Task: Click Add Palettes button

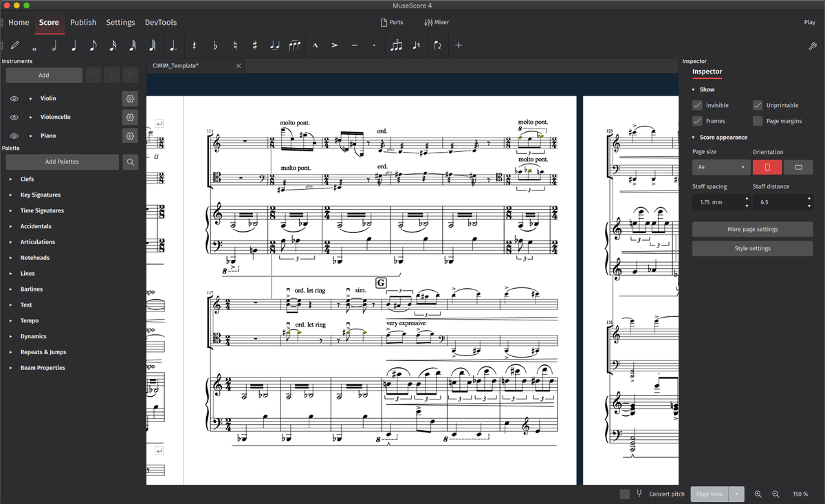Action: (x=62, y=162)
